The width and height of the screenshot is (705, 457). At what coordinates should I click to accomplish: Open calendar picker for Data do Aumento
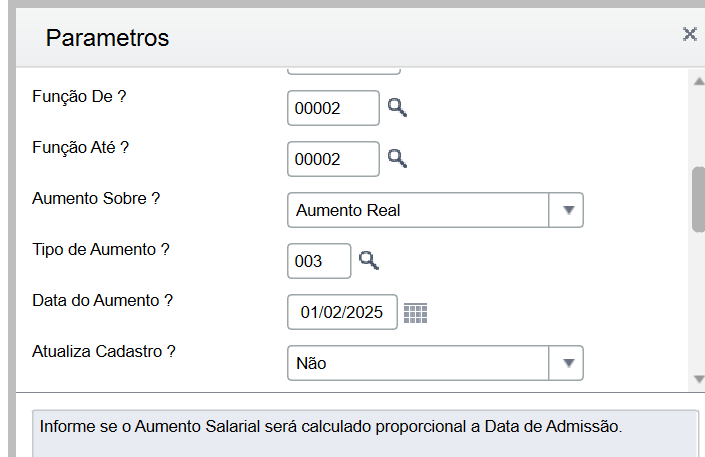(x=415, y=313)
